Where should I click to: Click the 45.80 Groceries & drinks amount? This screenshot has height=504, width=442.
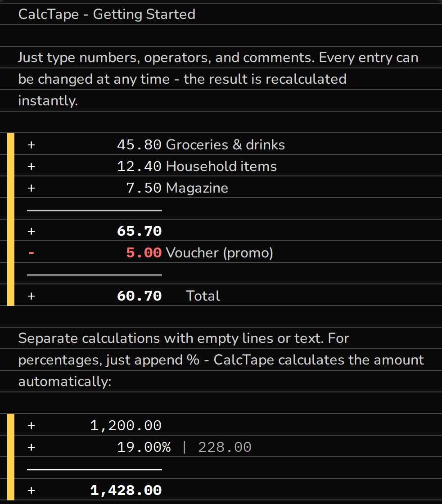(x=139, y=144)
